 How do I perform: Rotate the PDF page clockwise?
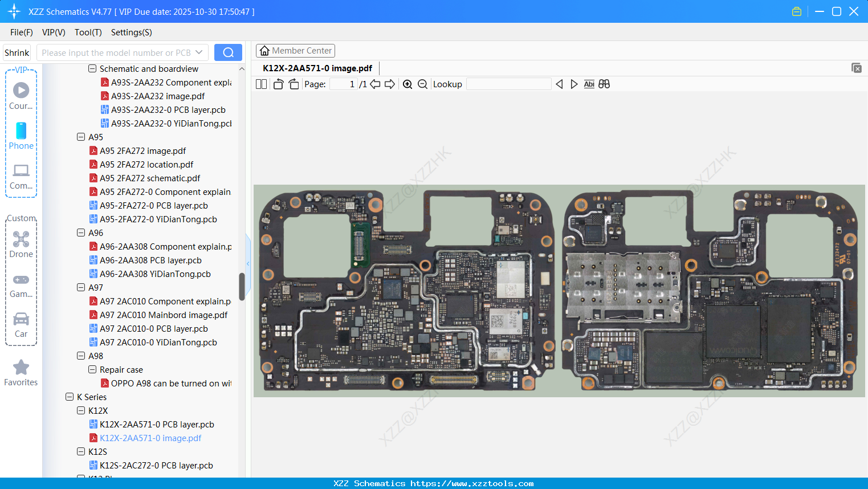point(293,83)
